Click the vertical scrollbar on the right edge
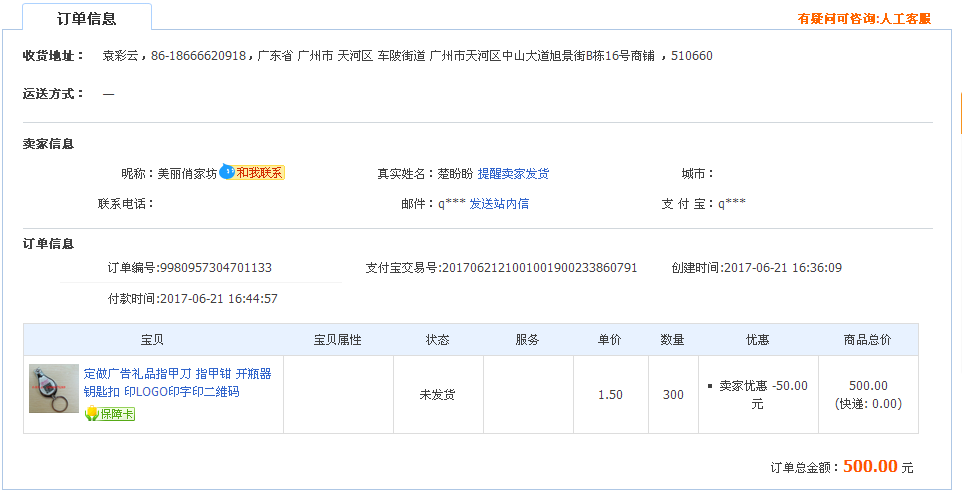This screenshot has height=491, width=962. click(958, 200)
